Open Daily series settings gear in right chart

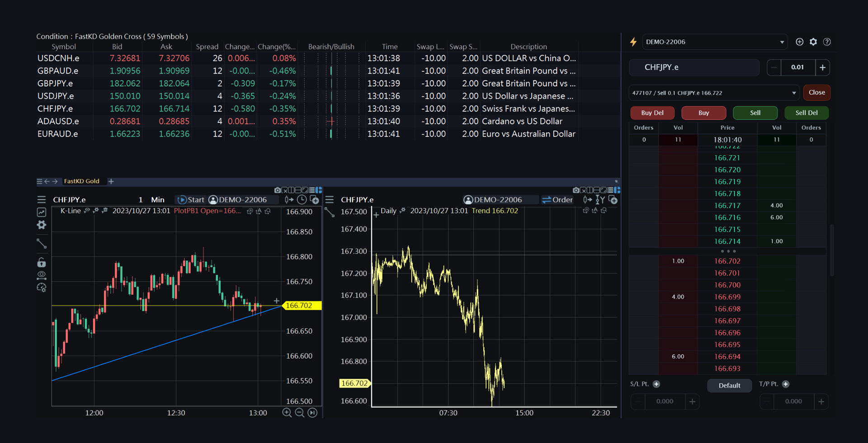pos(402,210)
